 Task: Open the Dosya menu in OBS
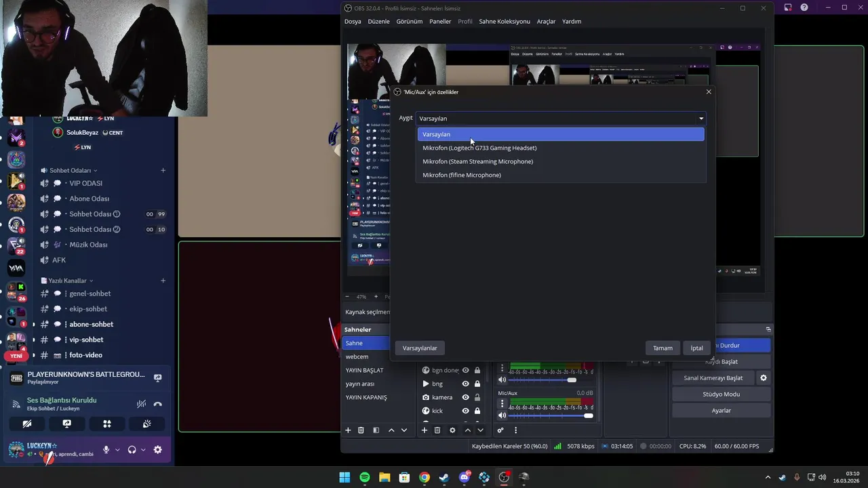coord(353,21)
